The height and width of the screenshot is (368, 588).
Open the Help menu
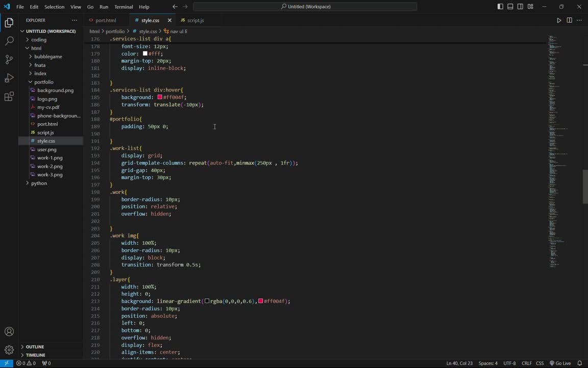(144, 7)
